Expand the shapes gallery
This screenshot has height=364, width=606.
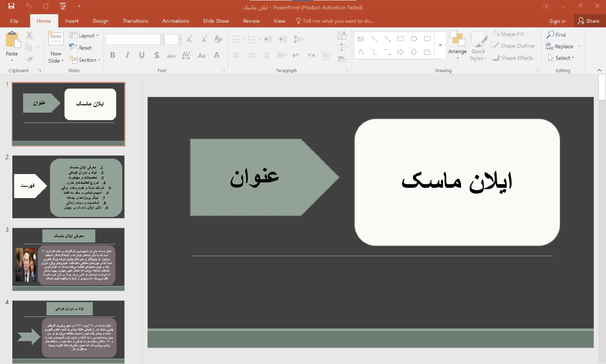[x=440, y=45]
